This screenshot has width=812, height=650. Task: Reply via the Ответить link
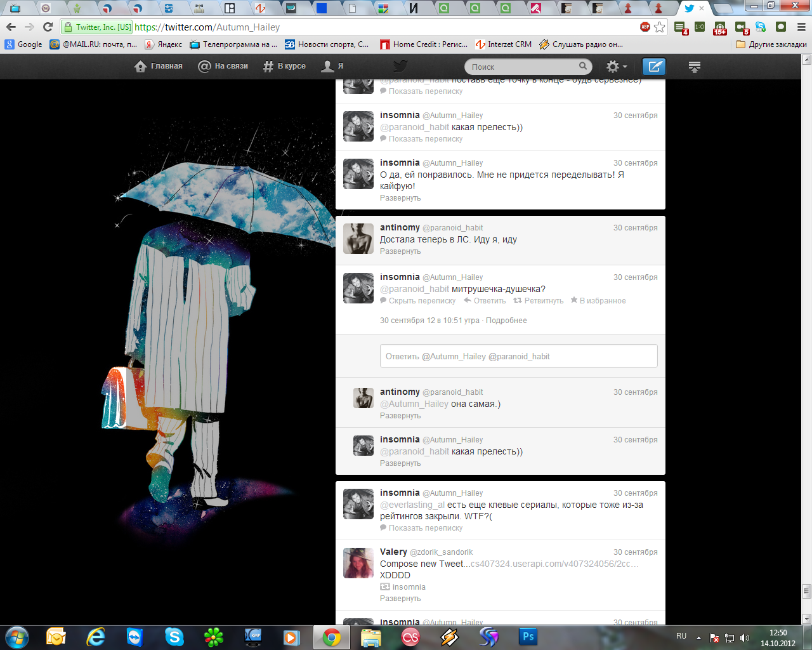tap(485, 301)
